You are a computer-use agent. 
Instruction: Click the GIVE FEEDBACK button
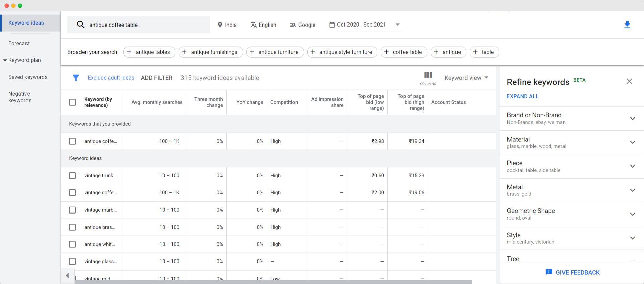[573, 272]
